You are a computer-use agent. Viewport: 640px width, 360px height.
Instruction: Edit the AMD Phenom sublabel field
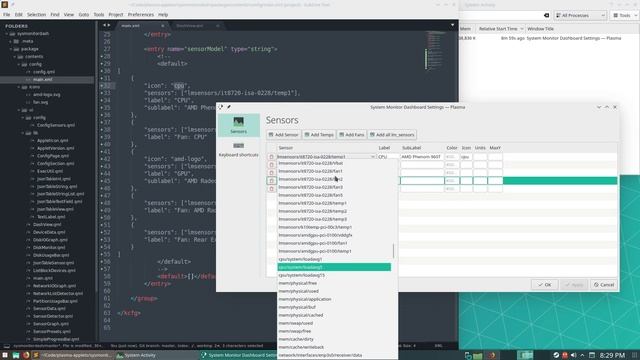pos(422,157)
